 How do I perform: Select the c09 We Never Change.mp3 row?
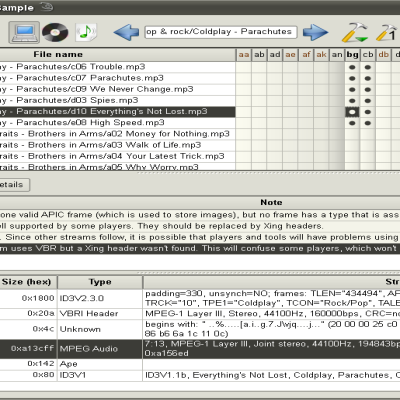(x=117, y=89)
